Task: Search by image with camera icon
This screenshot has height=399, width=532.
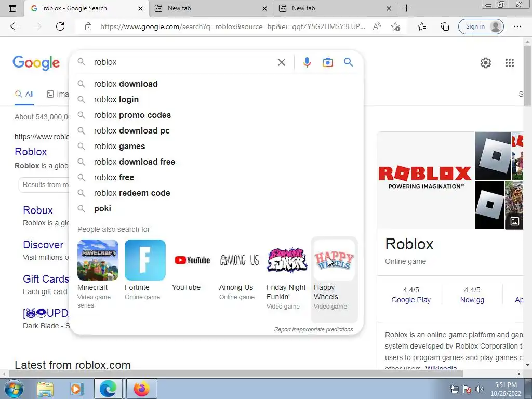Action: [x=328, y=62]
